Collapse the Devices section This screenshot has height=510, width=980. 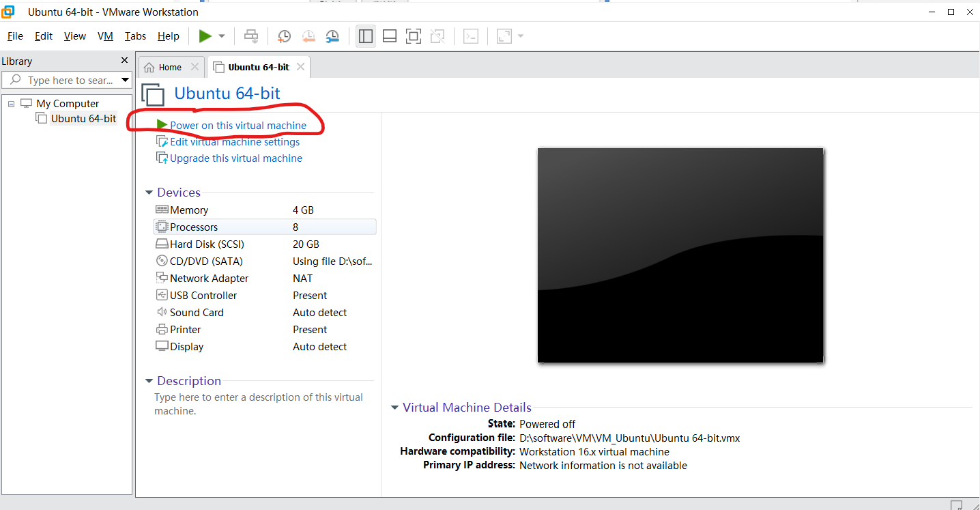pos(149,193)
